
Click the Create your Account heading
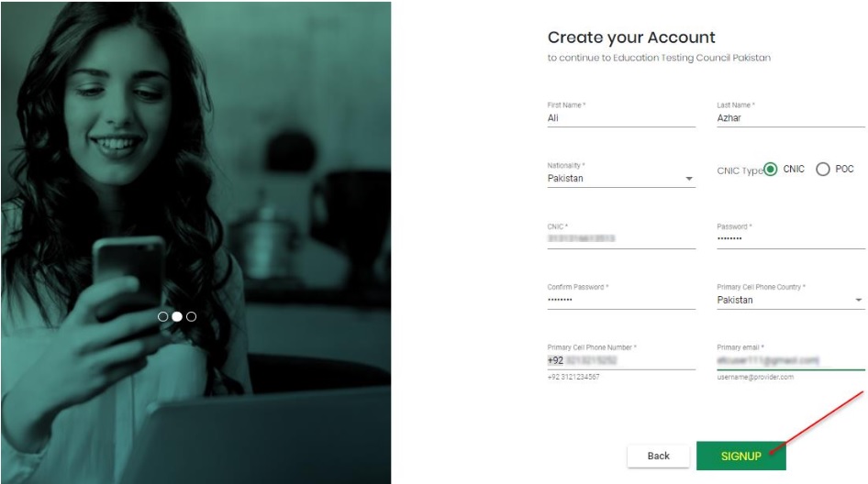(631, 38)
